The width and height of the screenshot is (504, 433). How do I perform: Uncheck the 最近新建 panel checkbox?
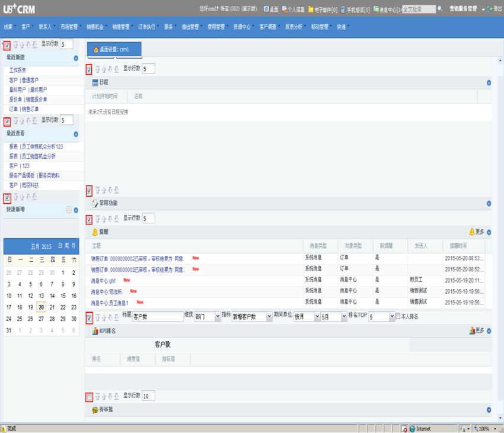coord(7,45)
